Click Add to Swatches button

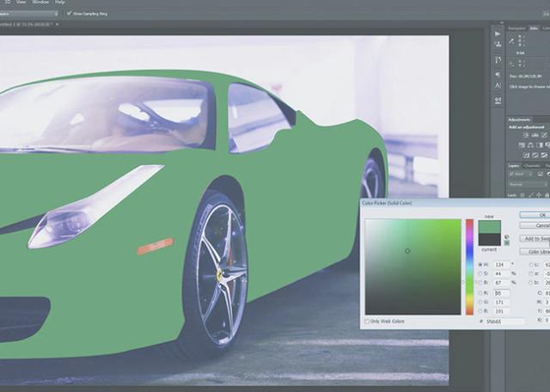tap(535, 239)
